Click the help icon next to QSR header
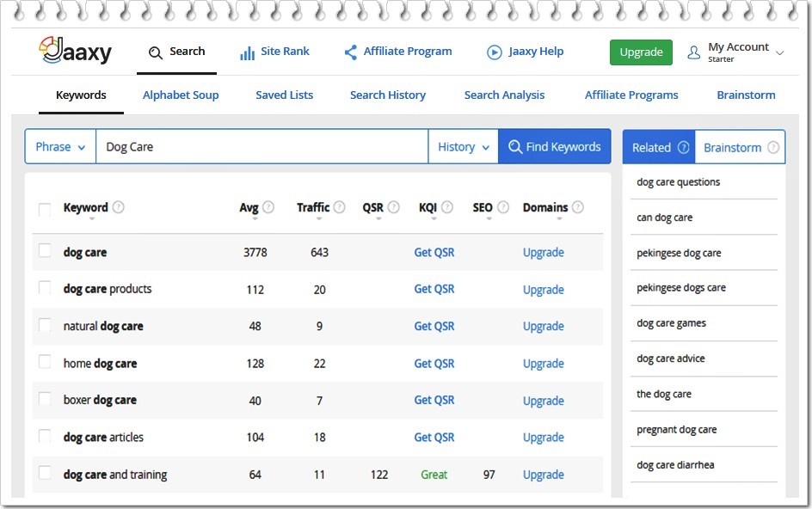The image size is (812, 509). pos(394,207)
